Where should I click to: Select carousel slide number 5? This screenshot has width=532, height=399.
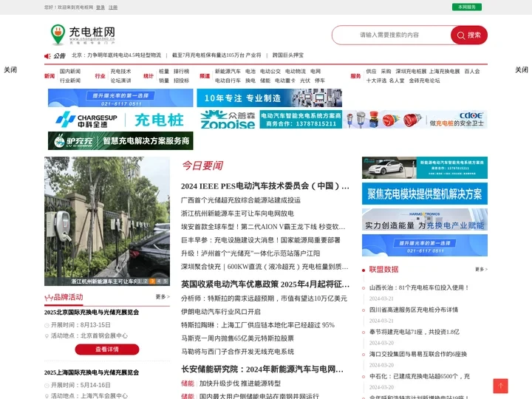165,282
